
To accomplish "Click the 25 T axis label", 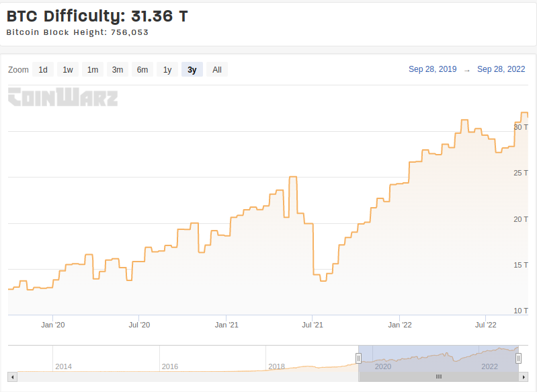I will (x=521, y=173).
